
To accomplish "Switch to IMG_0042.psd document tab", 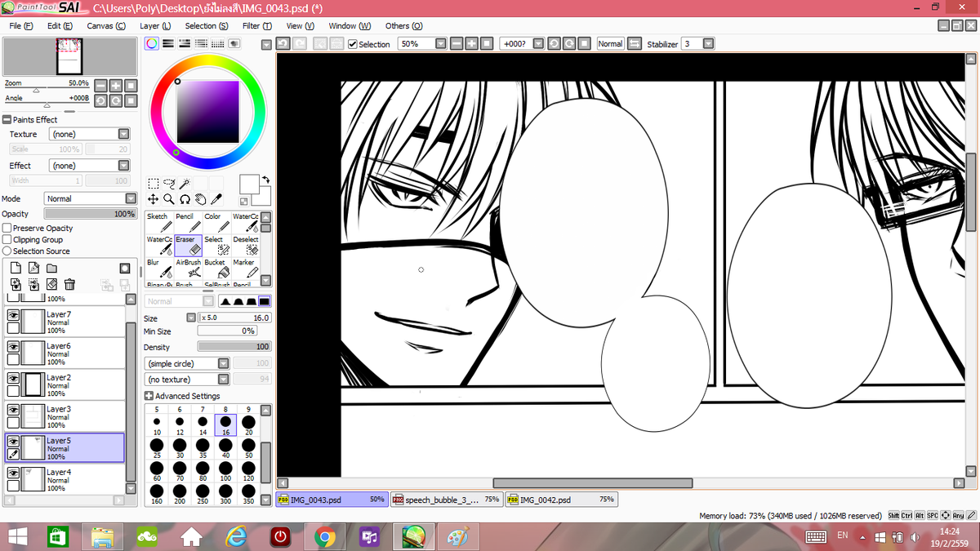I will [x=560, y=500].
